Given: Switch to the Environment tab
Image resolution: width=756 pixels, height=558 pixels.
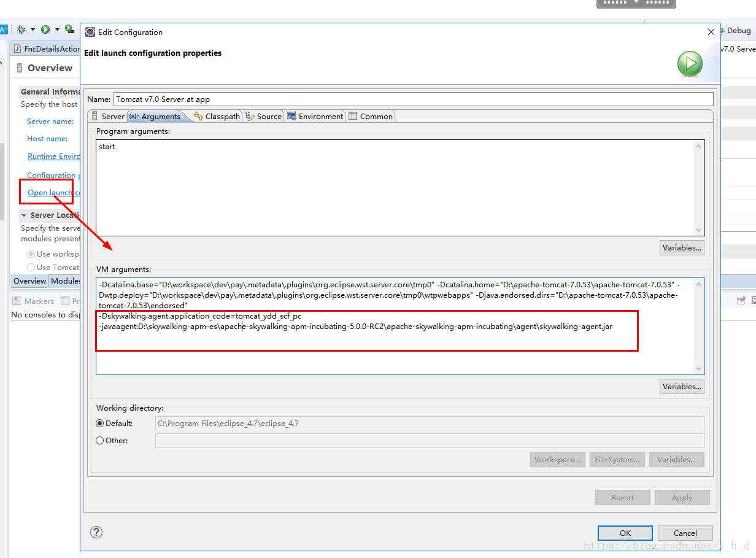Looking at the screenshot, I should (x=315, y=116).
